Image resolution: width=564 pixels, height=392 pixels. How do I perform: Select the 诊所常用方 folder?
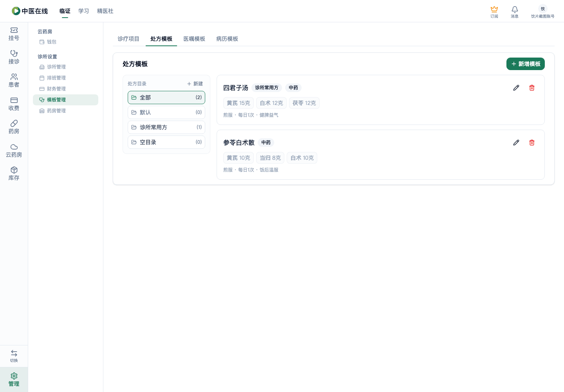166,127
